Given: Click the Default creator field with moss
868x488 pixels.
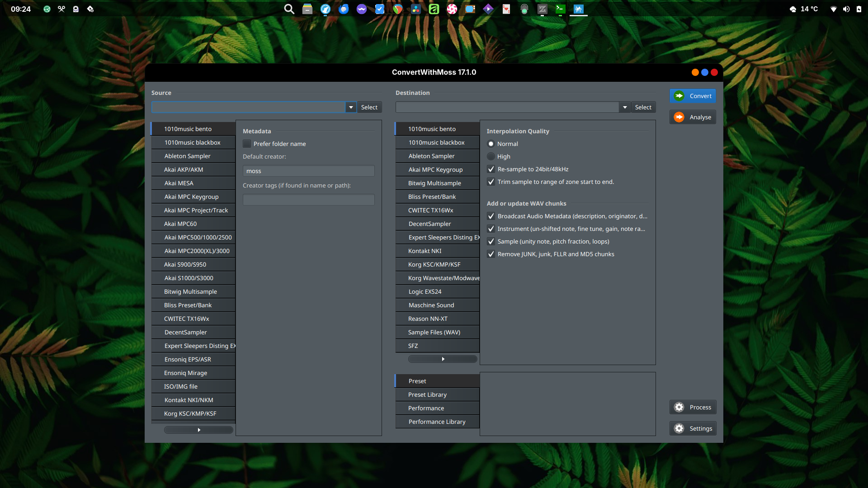Looking at the screenshot, I should [x=309, y=171].
